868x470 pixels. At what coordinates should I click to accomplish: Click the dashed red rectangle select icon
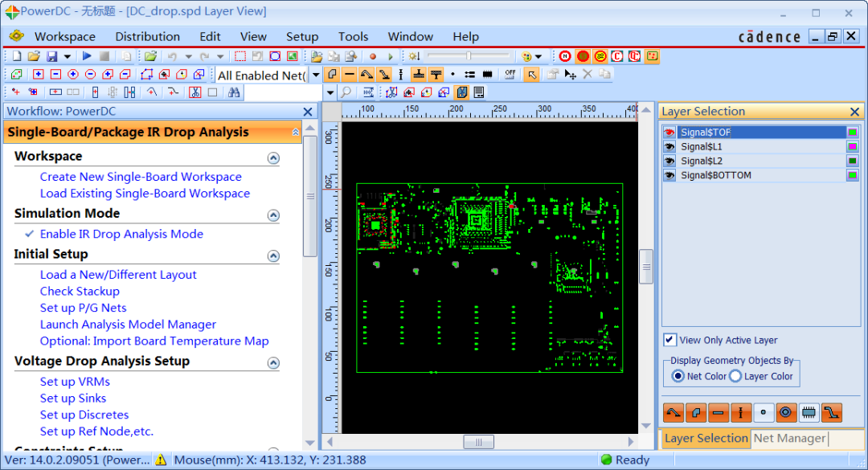tap(240, 56)
